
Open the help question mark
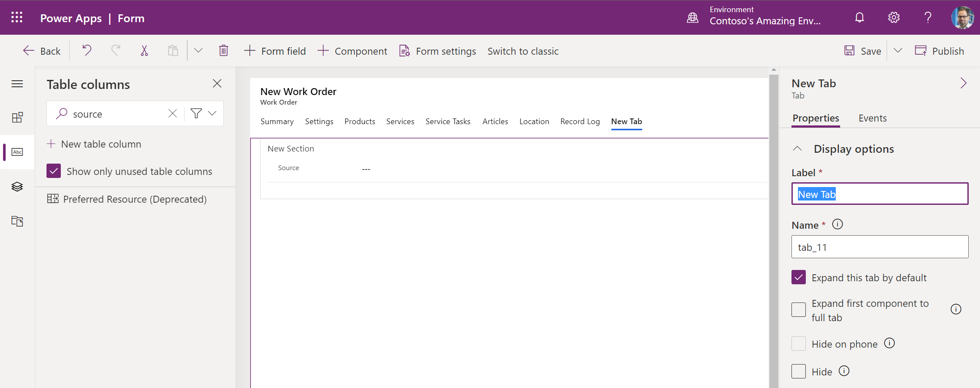coord(927,17)
